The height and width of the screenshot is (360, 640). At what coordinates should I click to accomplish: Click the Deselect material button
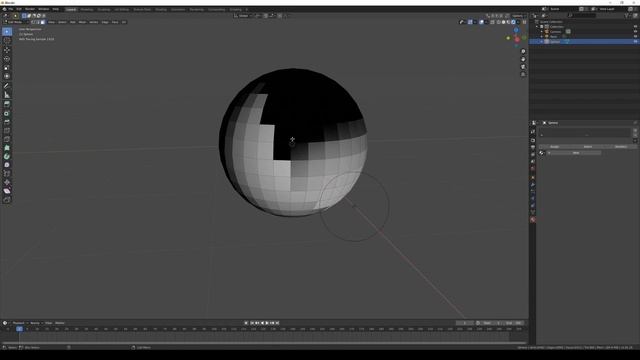620,147
